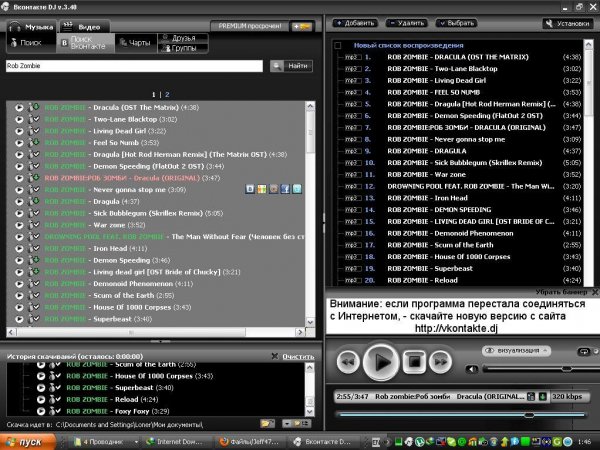The width and height of the screenshot is (600, 450).
Task: Stop playback in the player
Action: pos(414,362)
